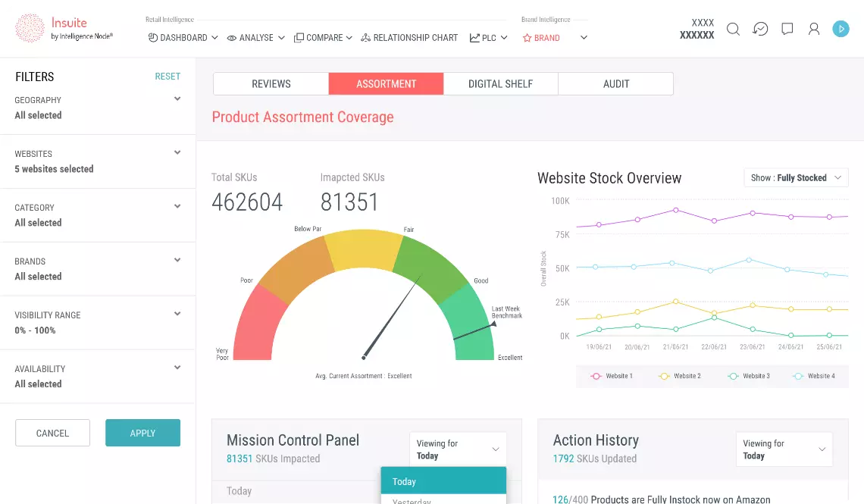Click the Insuite logo

[x=64, y=28]
